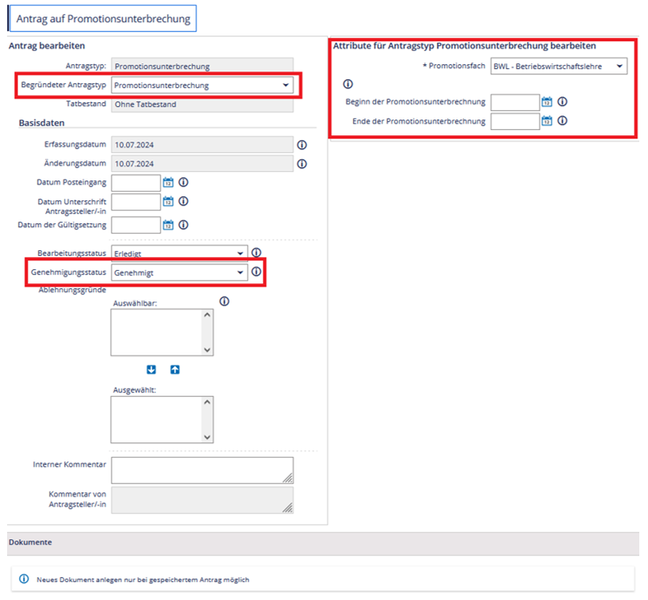
Task: Open calendar for Datum der Gültigsetzung
Action: point(169,225)
